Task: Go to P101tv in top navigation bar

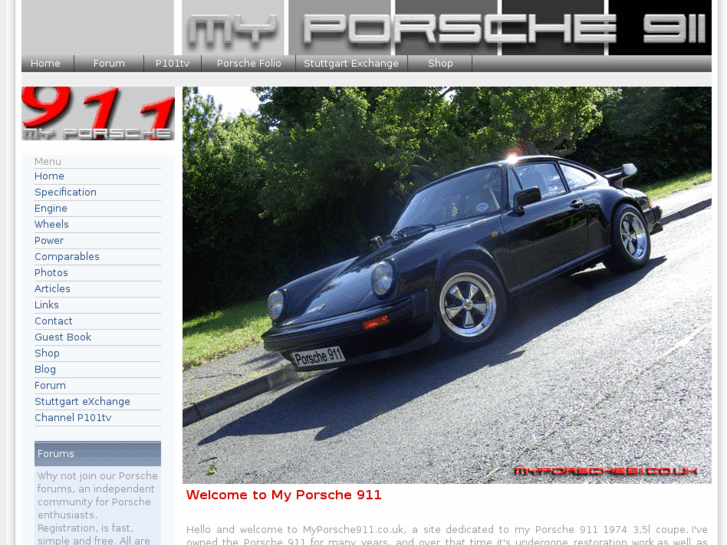Action: (172, 64)
